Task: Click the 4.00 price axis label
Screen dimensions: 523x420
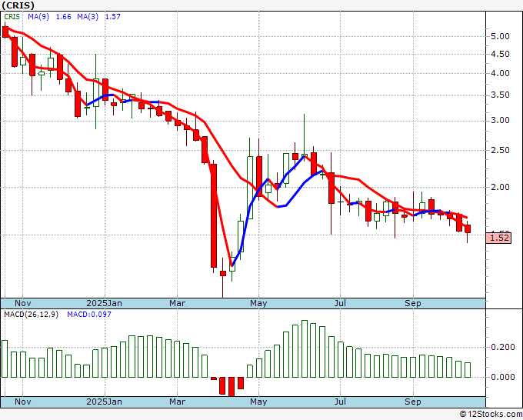Action: [501, 73]
